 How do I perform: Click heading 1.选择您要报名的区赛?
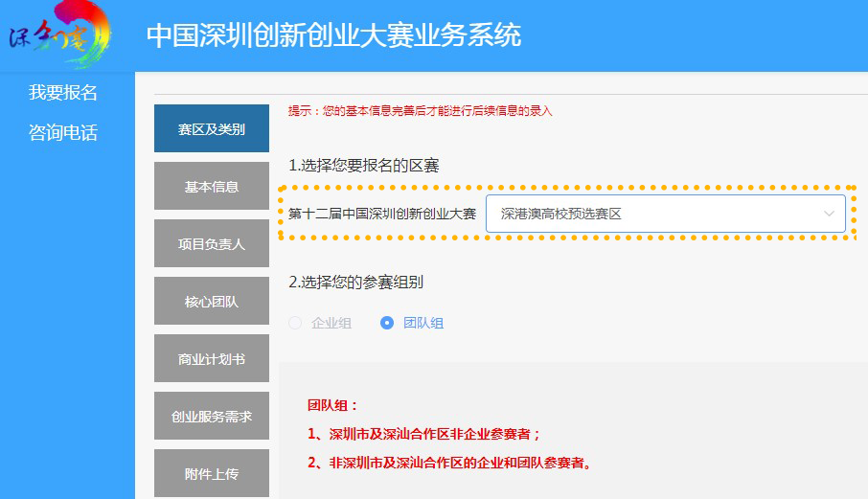tap(364, 166)
